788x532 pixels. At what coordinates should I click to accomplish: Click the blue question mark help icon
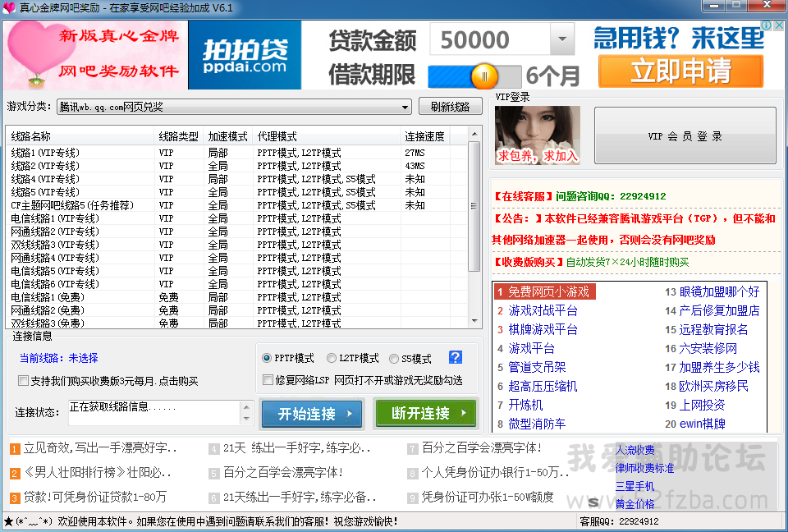456,357
